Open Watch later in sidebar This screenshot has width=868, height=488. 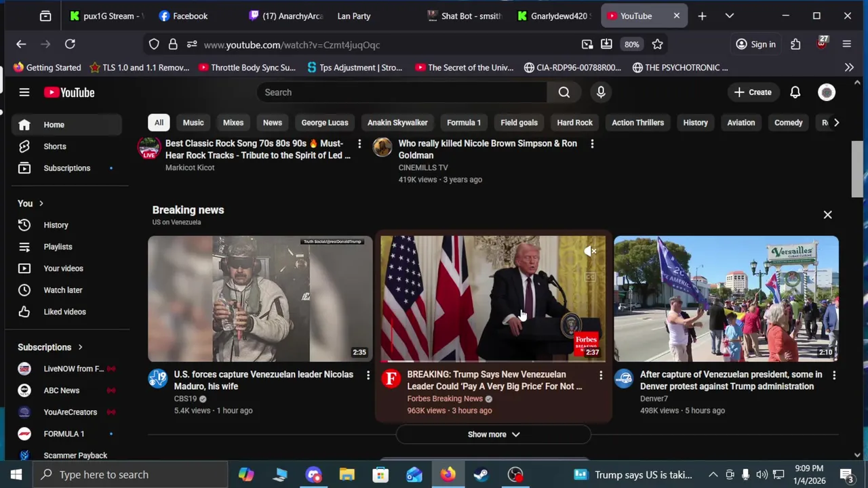(66, 290)
